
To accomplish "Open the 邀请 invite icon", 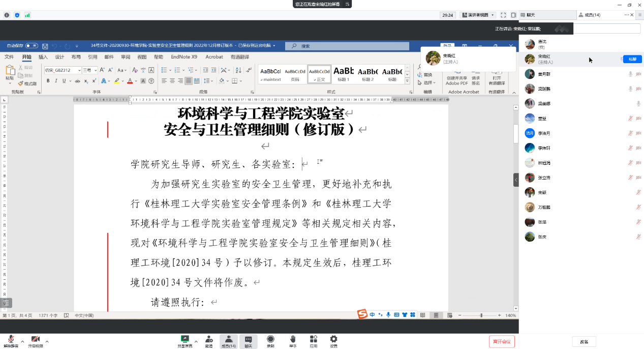I will [209, 340].
